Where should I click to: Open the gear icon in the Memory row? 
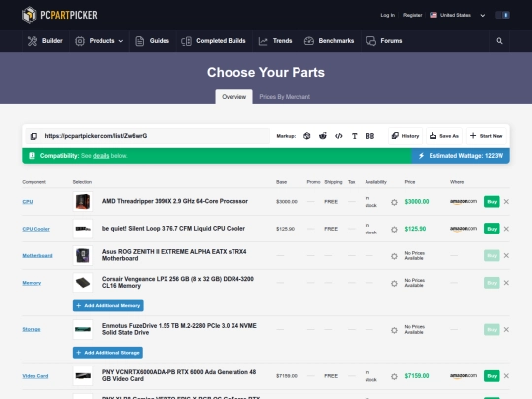pyautogui.click(x=394, y=283)
